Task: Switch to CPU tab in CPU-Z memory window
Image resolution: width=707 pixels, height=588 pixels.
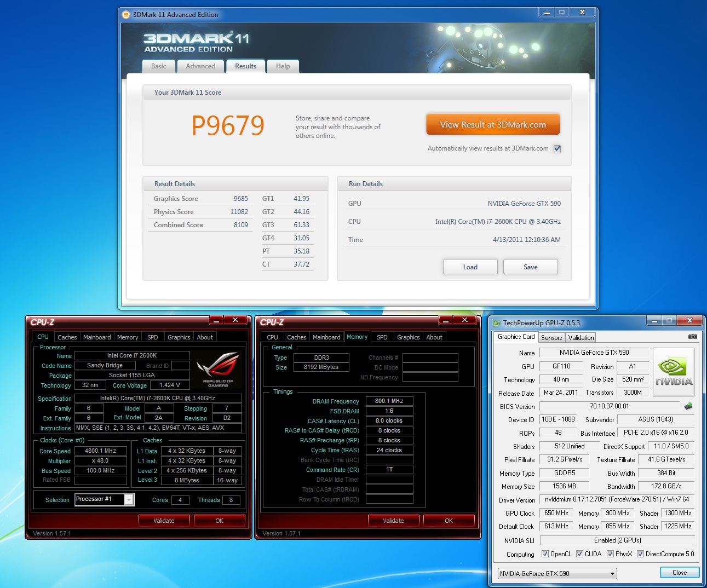Action: (272, 337)
